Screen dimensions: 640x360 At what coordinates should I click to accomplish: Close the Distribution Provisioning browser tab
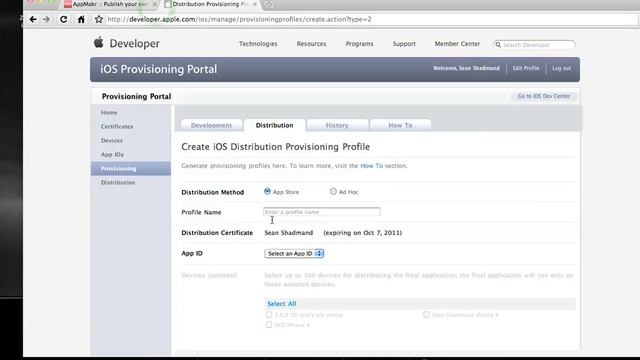tap(255, 4)
